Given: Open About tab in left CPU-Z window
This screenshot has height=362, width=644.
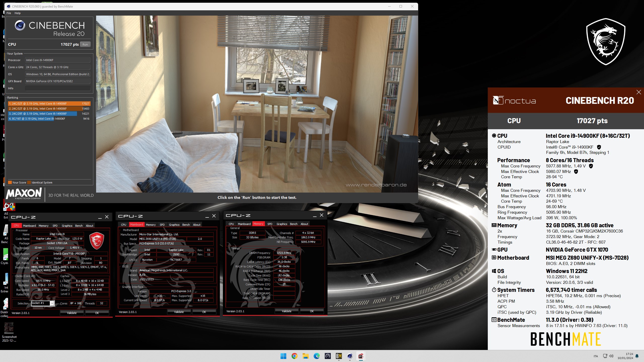Looking at the screenshot, I should (90, 226).
